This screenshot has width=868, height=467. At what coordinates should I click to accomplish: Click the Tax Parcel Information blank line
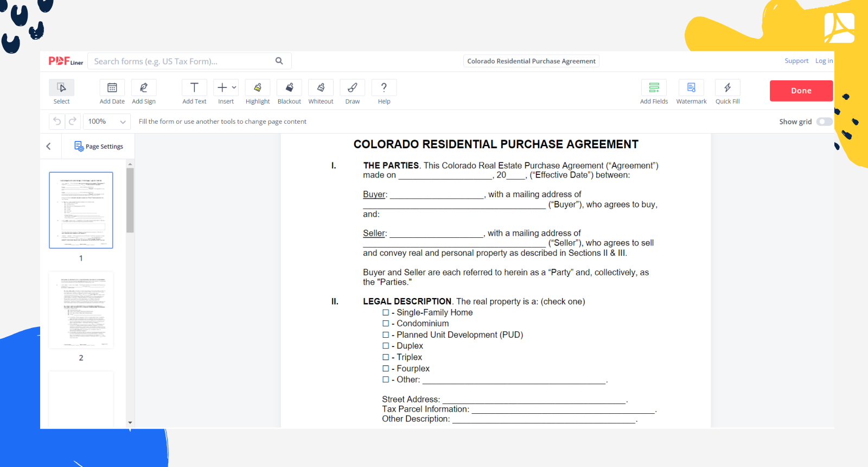563,409
